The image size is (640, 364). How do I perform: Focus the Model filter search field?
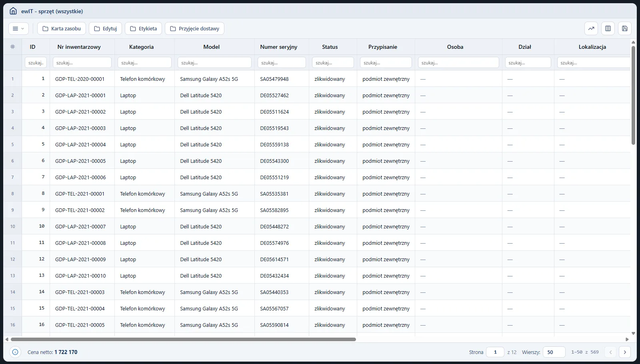tap(214, 62)
